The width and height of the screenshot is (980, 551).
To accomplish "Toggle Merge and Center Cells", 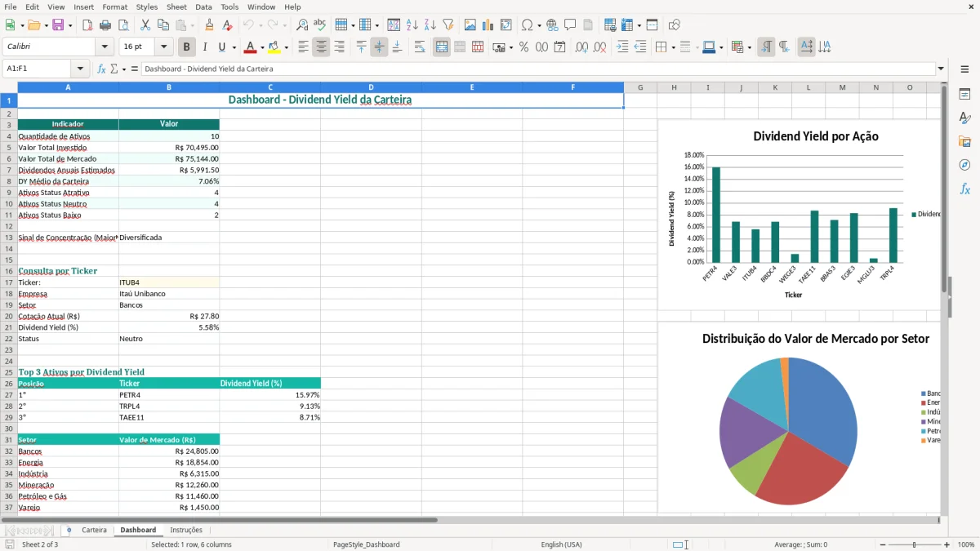I will click(442, 47).
